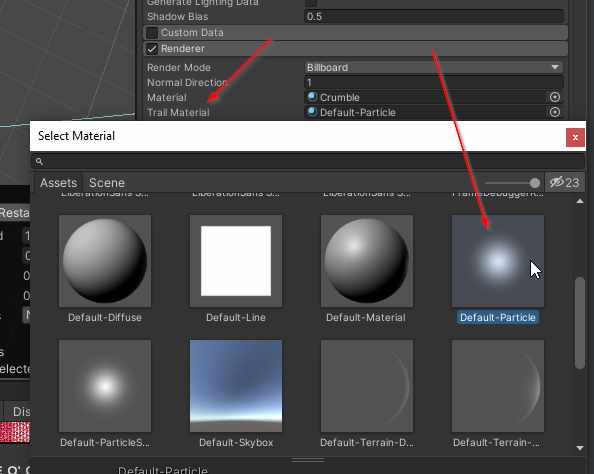594x474 pixels.
Task: Click the Default-Skybox label text
Action: [x=236, y=443]
